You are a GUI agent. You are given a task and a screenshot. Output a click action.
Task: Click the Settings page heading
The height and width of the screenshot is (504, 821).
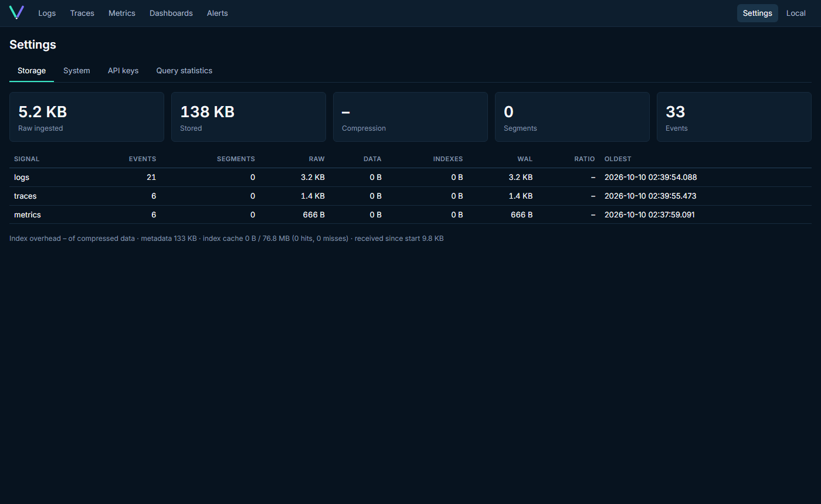(x=33, y=45)
